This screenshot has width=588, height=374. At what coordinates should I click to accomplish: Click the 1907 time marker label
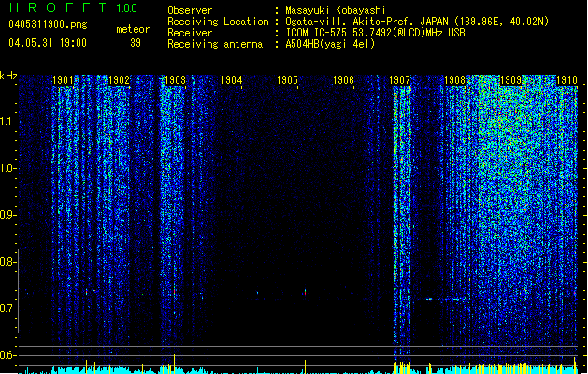click(400, 80)
